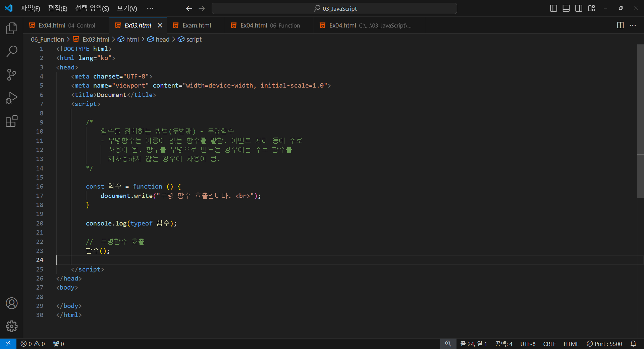Click '<body>' opening tag on line 27
The image size is (644, 349).
pyautogui.click(x=67, y=288)
